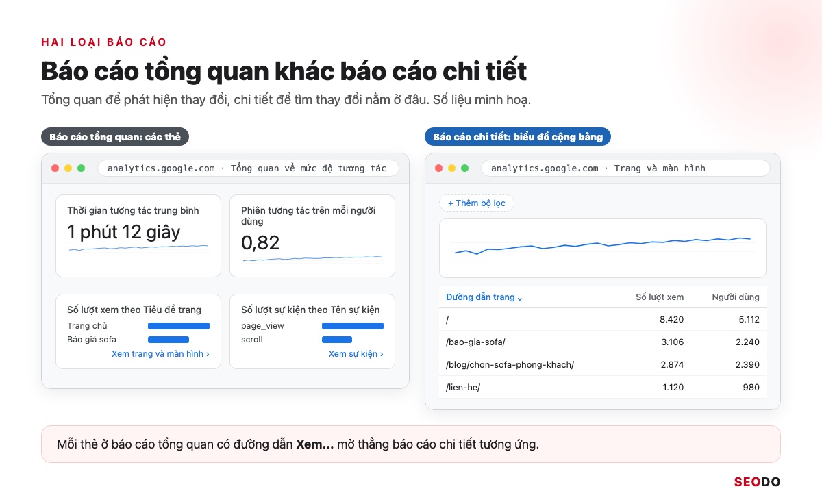This screenshot has width=822, height=504.
Task: Close the left window with red dot
Action: click(55, 168)
